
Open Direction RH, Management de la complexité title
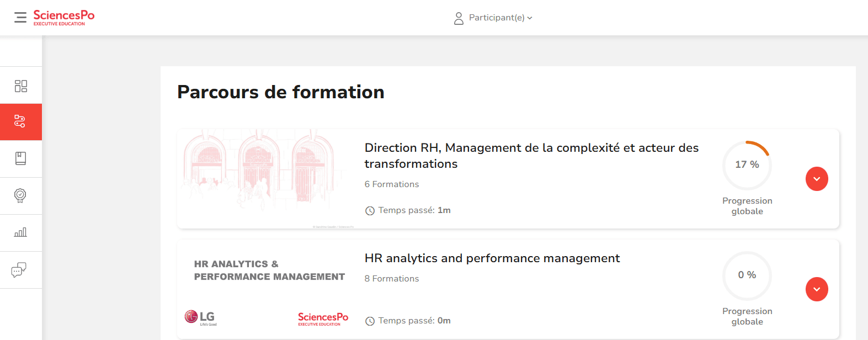click(x=531, y=156)
